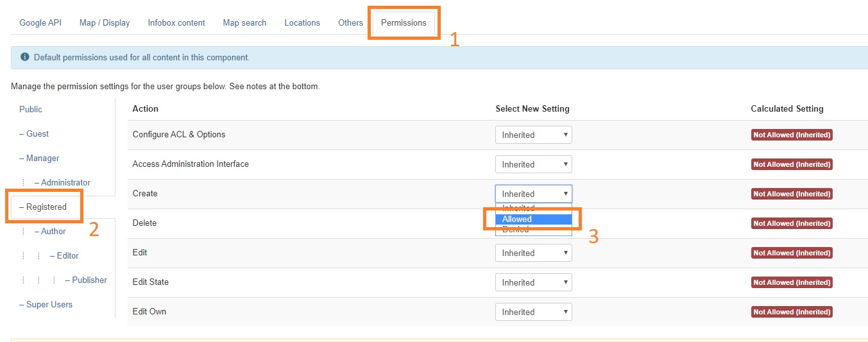The image size is (868, 342).
Task: Click Not Allowed badge in Edit Own row
Action: pyautogui.click(x=792, y=312)
